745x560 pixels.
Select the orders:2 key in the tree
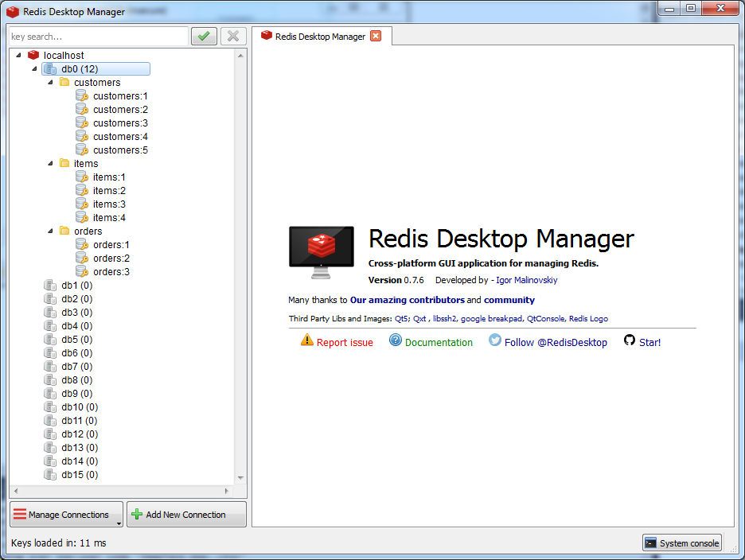point(111,259)
